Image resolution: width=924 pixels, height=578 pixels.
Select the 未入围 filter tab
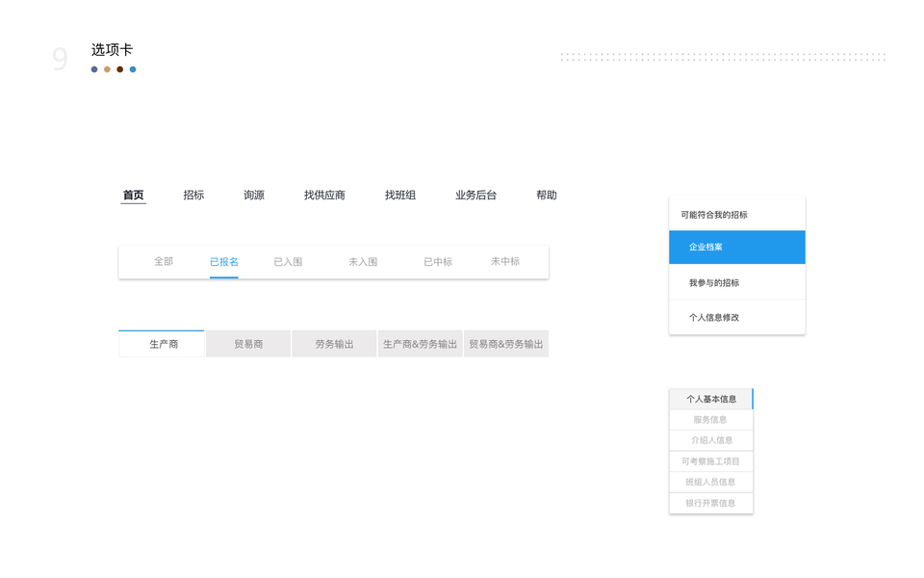(363, 262)
